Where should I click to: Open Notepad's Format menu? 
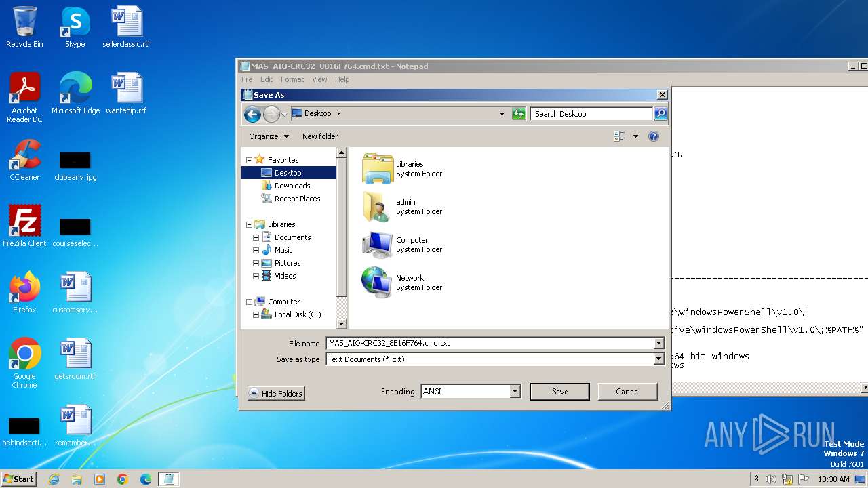pyautogui.click(x=292, y=79)
